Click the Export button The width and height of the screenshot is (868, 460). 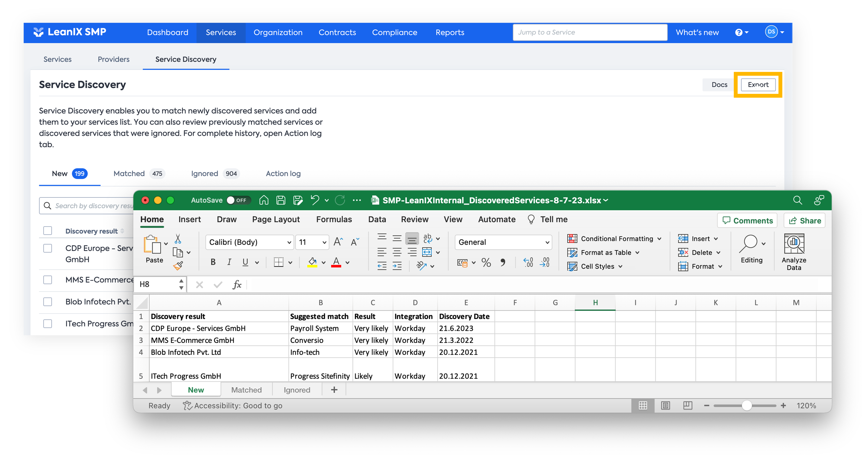click(x=758, y=85)
